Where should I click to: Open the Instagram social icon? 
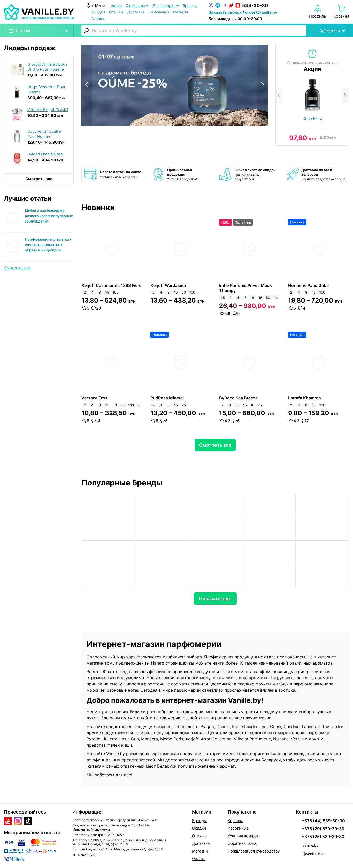(18, 821)
